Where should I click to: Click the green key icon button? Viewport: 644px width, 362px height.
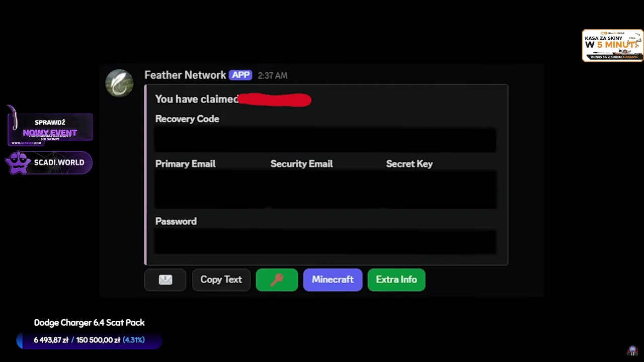click(x=277, y=280)
